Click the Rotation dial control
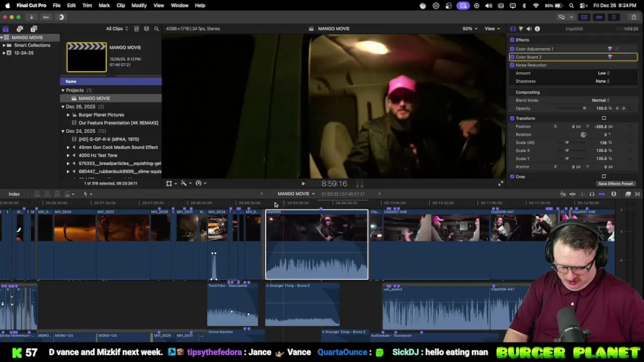Screen dimensions: 644x362 pyautogui.click(x=583, y=135)
